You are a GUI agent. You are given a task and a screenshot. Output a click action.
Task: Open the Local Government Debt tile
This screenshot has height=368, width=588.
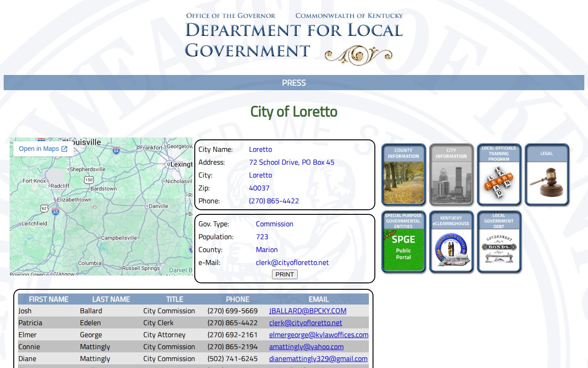pos(499,242)
